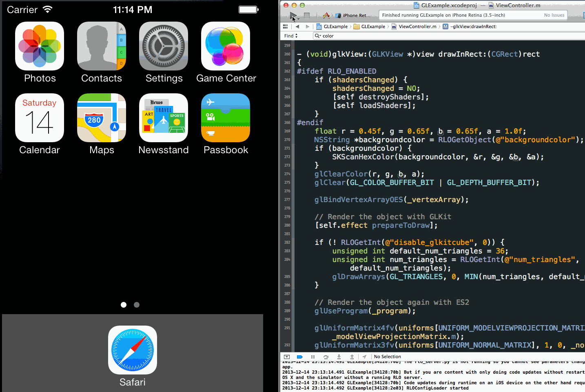Viewport: 585px width, 392px height.
Task: Click the '#ifdef RLO_ENABLED' line
Action: (x=337, y=71)
